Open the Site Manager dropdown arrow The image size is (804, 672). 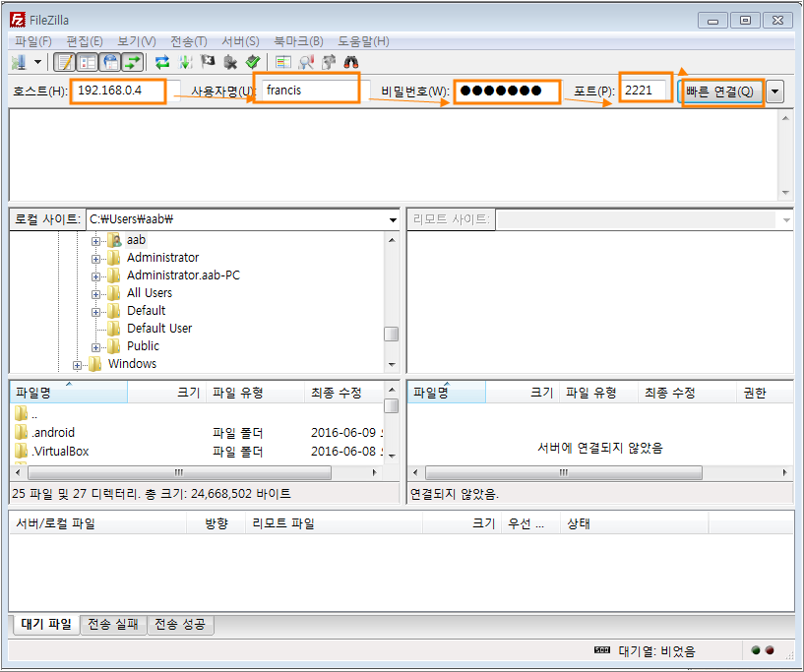[x=37, y=63]
